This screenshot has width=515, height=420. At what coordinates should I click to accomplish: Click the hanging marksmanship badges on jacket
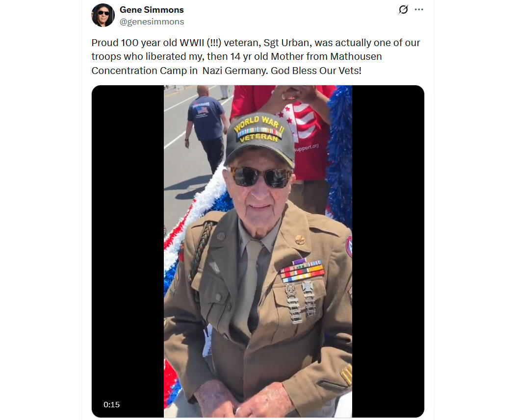(300, 302)
